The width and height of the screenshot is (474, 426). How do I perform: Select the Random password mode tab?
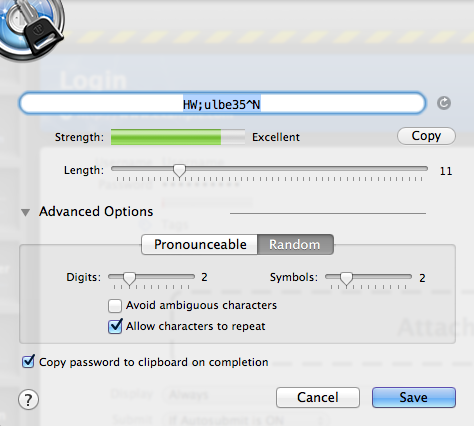pos(295,244)
